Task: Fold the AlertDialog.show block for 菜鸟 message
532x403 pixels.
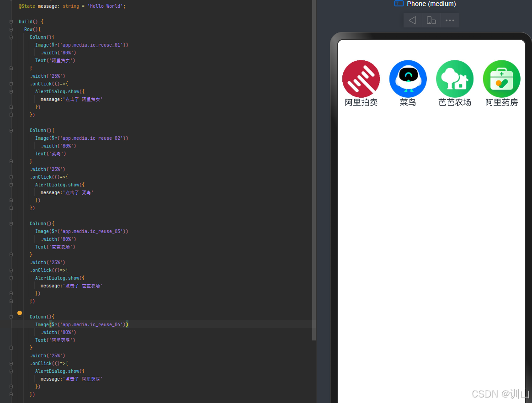Action: pyautogui.click(x=11, y=185)
